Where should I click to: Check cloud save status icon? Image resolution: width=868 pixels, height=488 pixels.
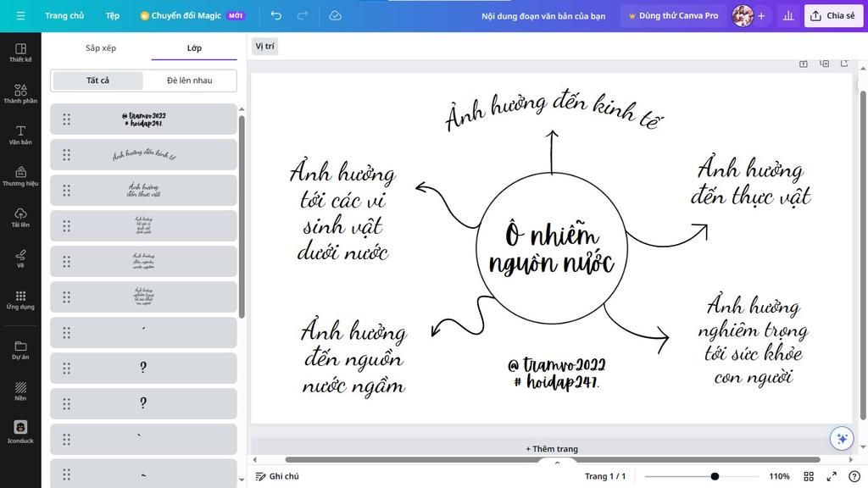tap(335, 15)
